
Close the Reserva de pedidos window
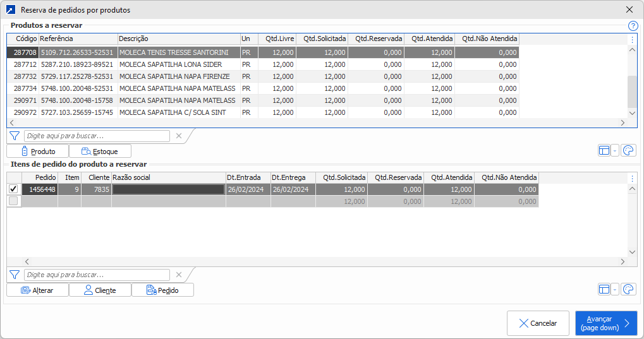629,9
